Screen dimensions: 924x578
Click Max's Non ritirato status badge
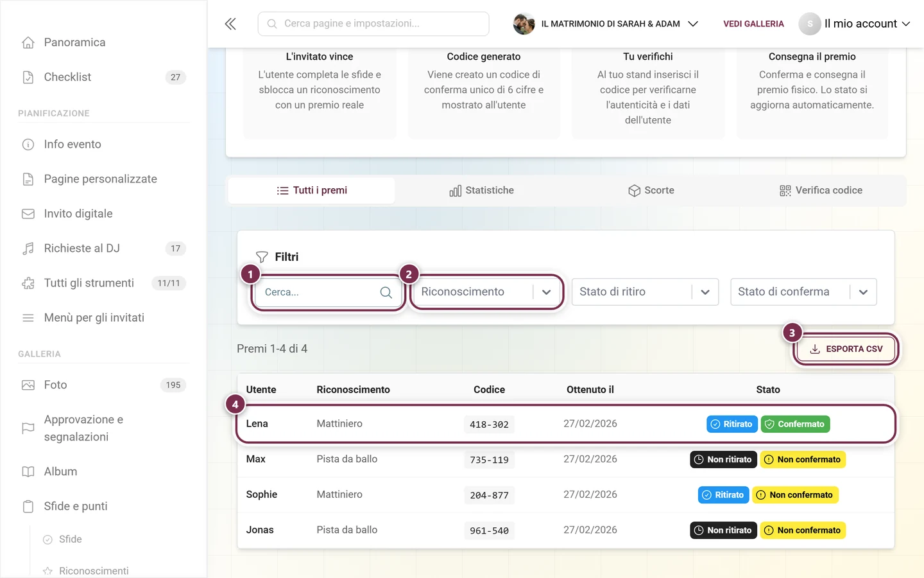(723, 460)
